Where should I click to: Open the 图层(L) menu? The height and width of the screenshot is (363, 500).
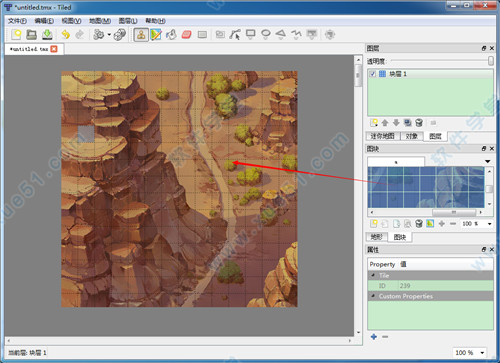pos(128,21)
